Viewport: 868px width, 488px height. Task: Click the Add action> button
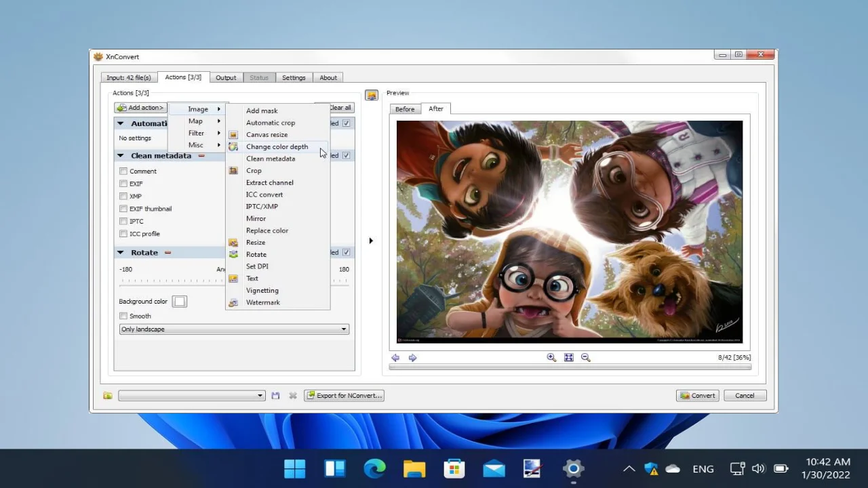(x=140, y=108)
